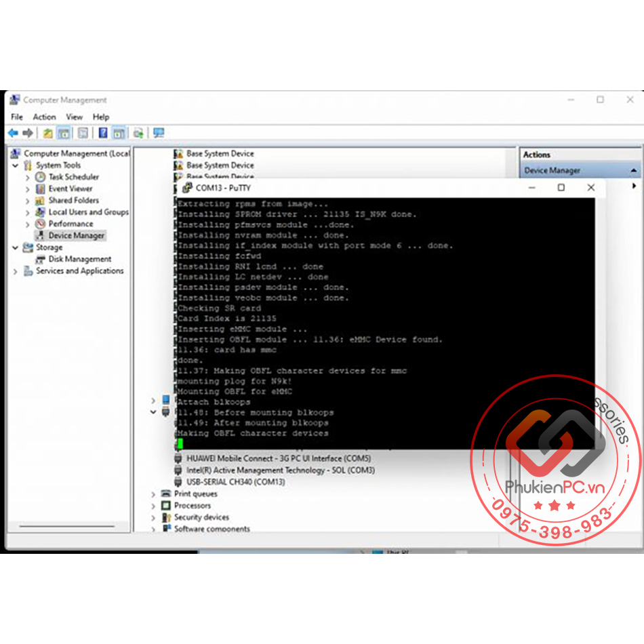The height and width of the screenshot is (644, 644).
Task: Click the Software components label
Action: [212, 529]
